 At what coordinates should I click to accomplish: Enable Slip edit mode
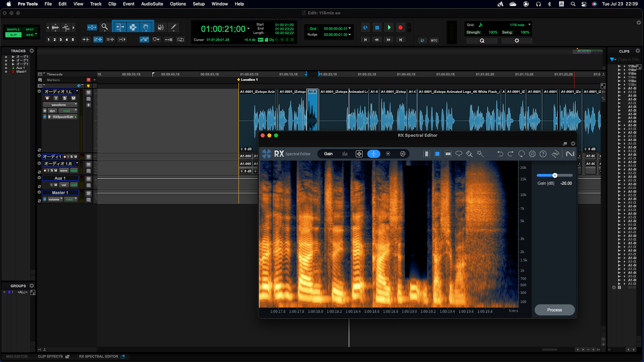click(x=13, y=35)
